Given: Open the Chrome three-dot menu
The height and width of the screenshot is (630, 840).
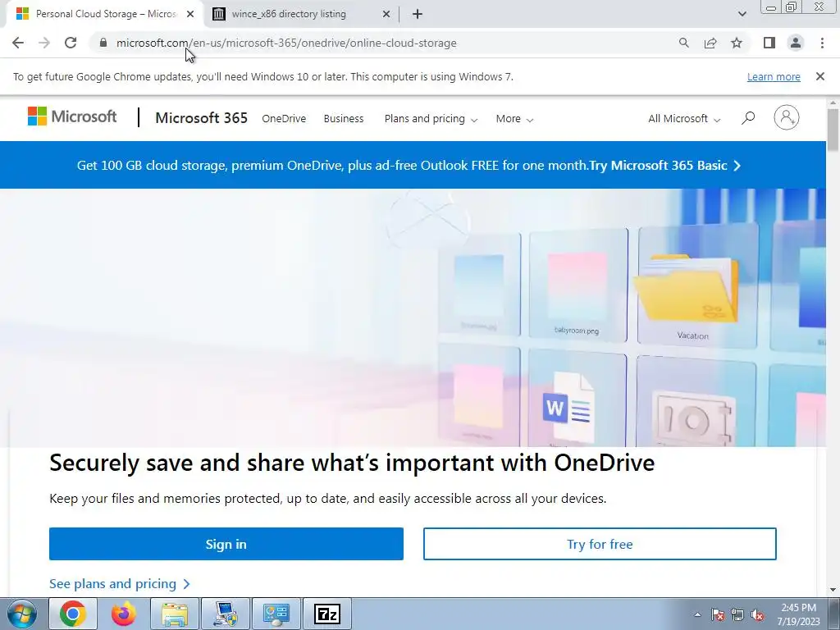Looking at the screenshot, I should 822,43.
